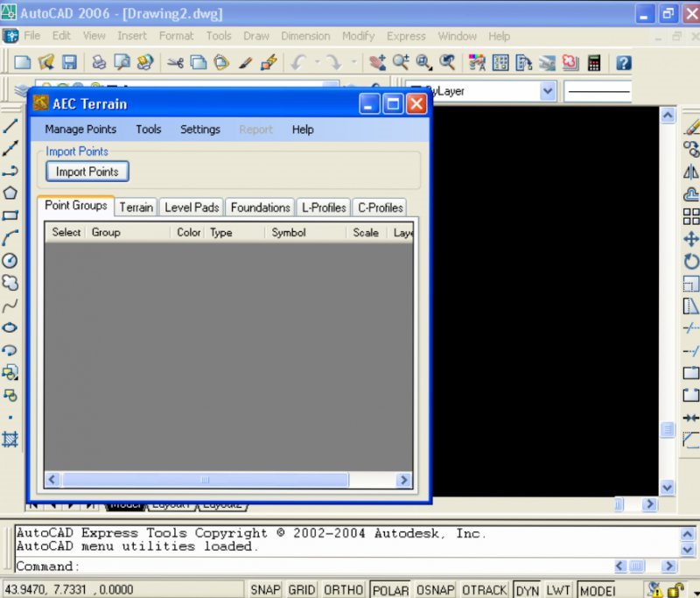Open the Undo history dropdown arrow
This screenshot has height=598, width=700.
(318, 62)
